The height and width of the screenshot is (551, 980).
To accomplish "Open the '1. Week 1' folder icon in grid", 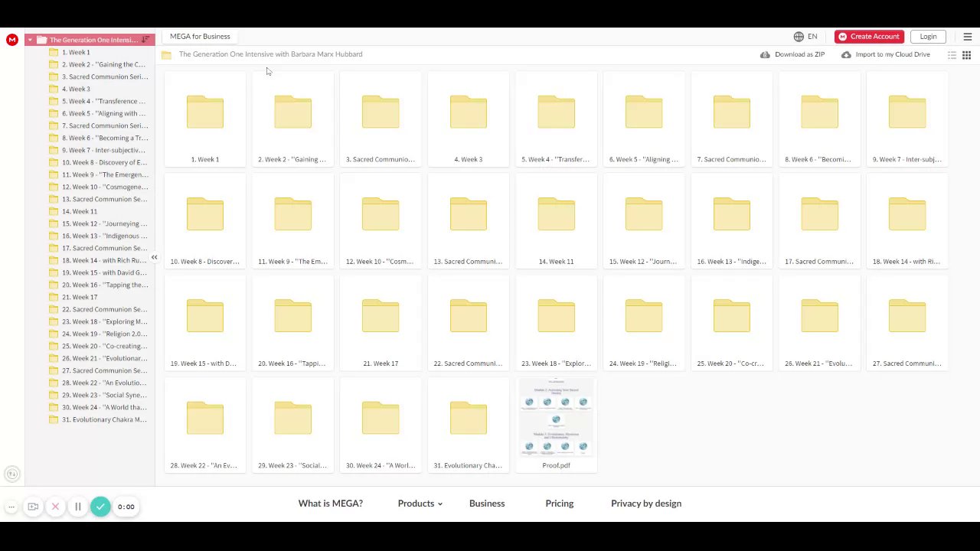I will [205, 112].
